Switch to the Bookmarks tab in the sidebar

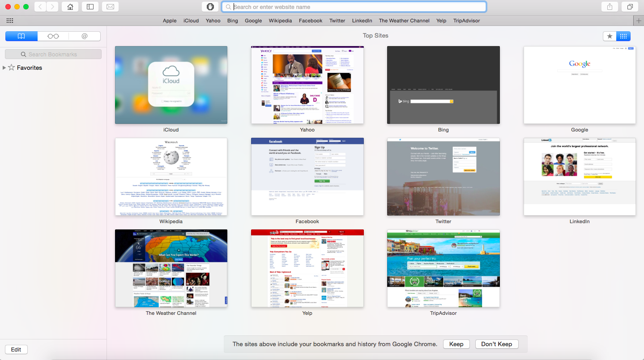pyautogui.click(x=21, y=36)
